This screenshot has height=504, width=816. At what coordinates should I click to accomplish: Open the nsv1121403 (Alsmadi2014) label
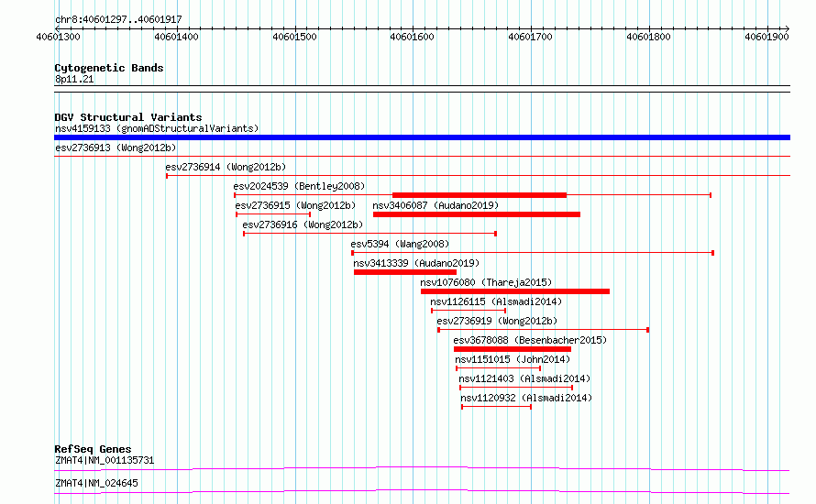tap(524, 378)
